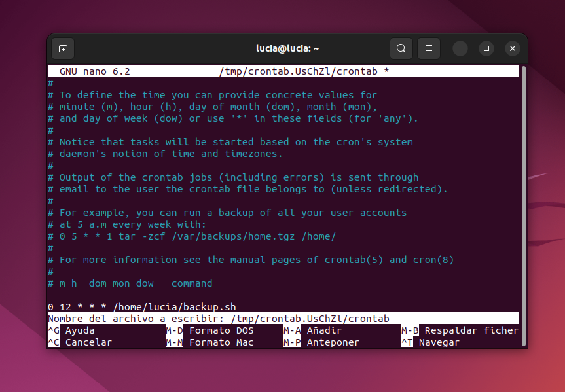This screenshot has height=392, width=565.
Task: Click the ^C cancel shortcut indicator
Action: click(53, 342)
